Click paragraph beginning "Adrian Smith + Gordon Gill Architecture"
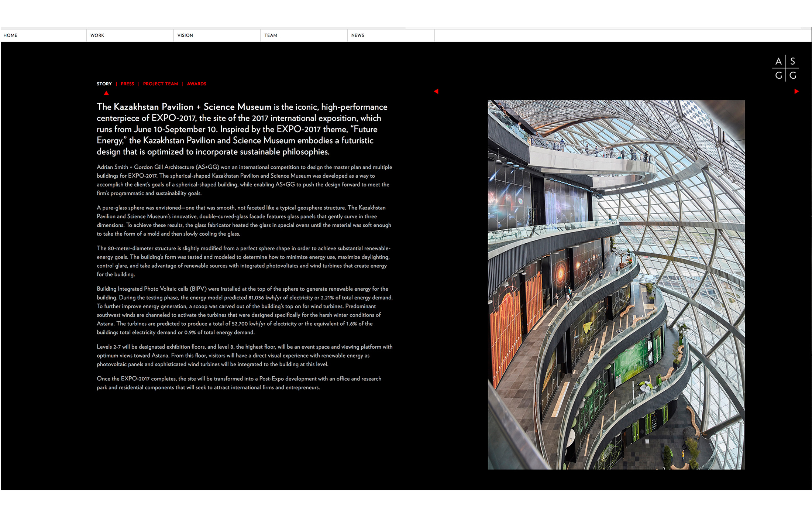Viewport: 812px width, 517px height. coord(244,180)
